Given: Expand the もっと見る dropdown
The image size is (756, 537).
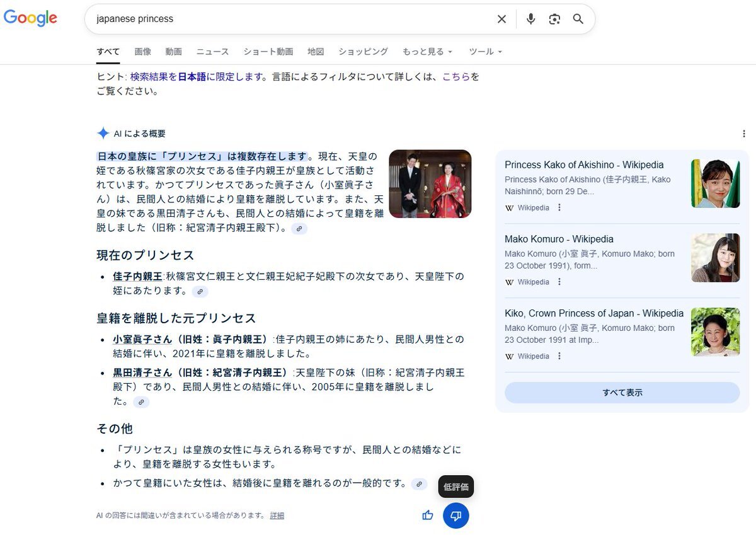Looking at the screenshot, I should click(428, 52).
